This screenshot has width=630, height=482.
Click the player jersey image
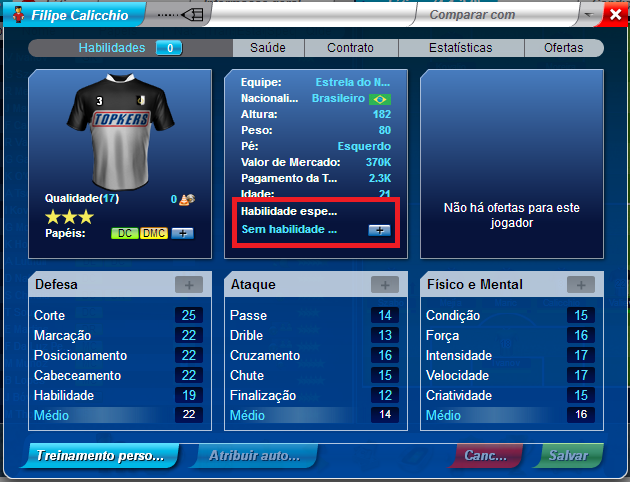[x=121, y=132]
